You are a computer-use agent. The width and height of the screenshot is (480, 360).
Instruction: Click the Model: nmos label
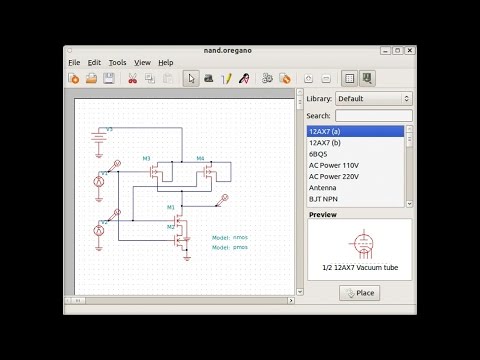tap(230, 237)
